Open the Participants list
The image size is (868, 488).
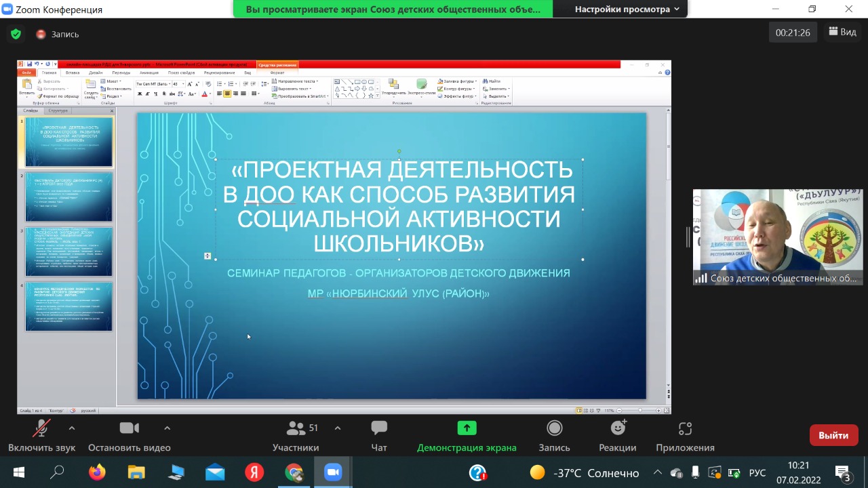pos(296,436)
